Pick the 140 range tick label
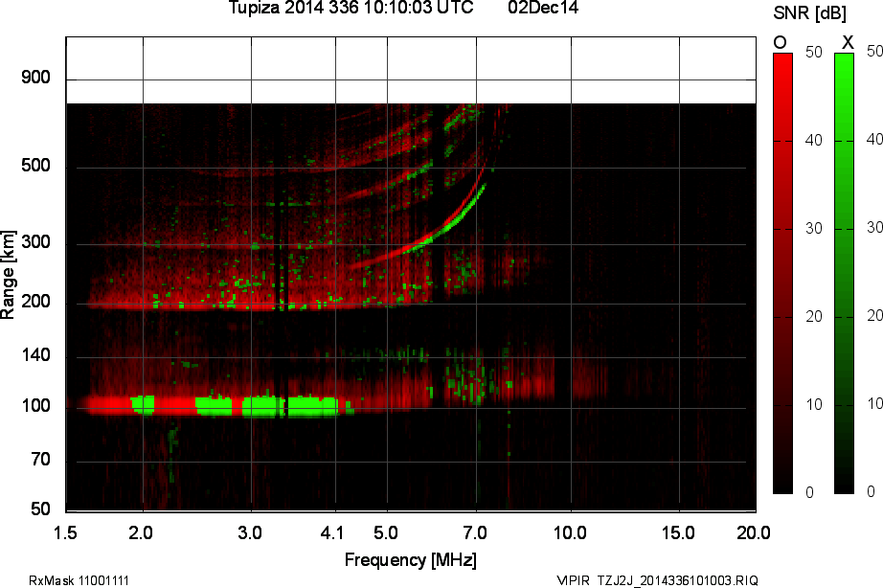 point(35,355)
